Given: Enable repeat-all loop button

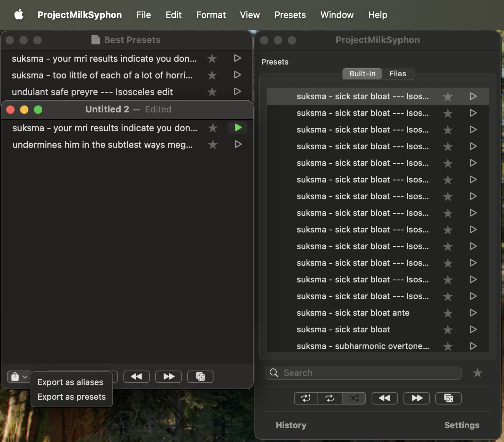Looking at the screenshot, I should 330,398.
